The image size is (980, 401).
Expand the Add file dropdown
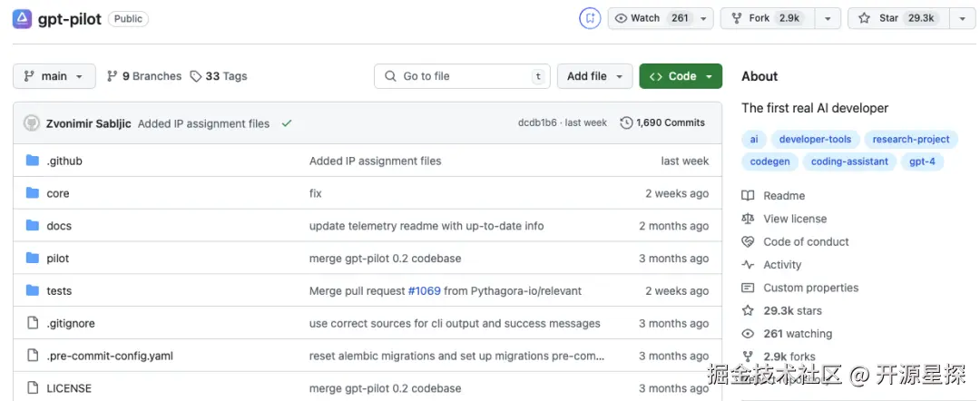pos(594,76)
